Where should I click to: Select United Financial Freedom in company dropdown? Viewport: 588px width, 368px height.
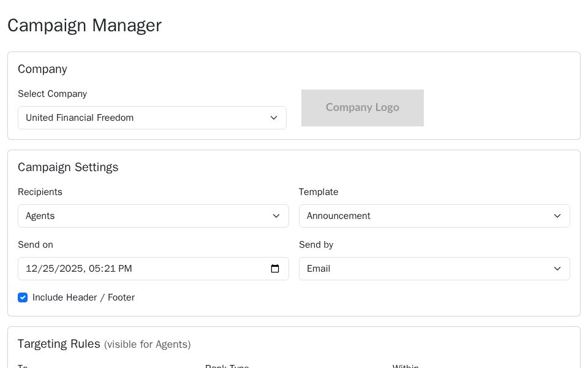[x=152, y=118]
